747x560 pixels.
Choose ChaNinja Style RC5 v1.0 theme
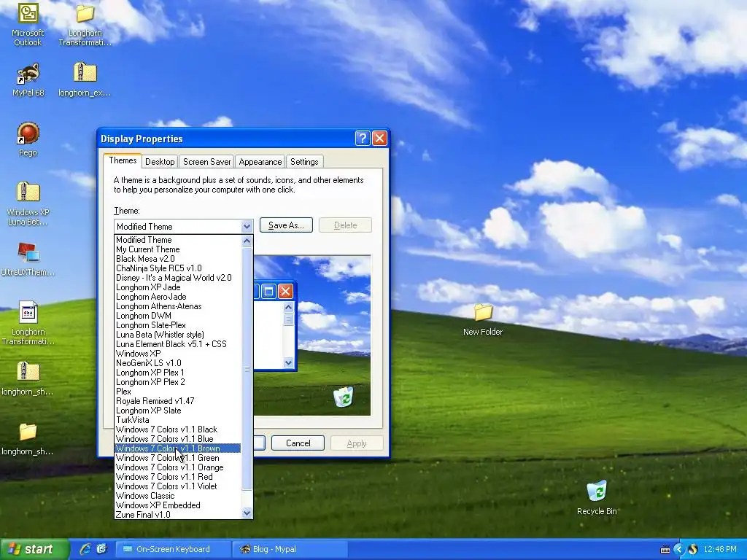[178, 268]
